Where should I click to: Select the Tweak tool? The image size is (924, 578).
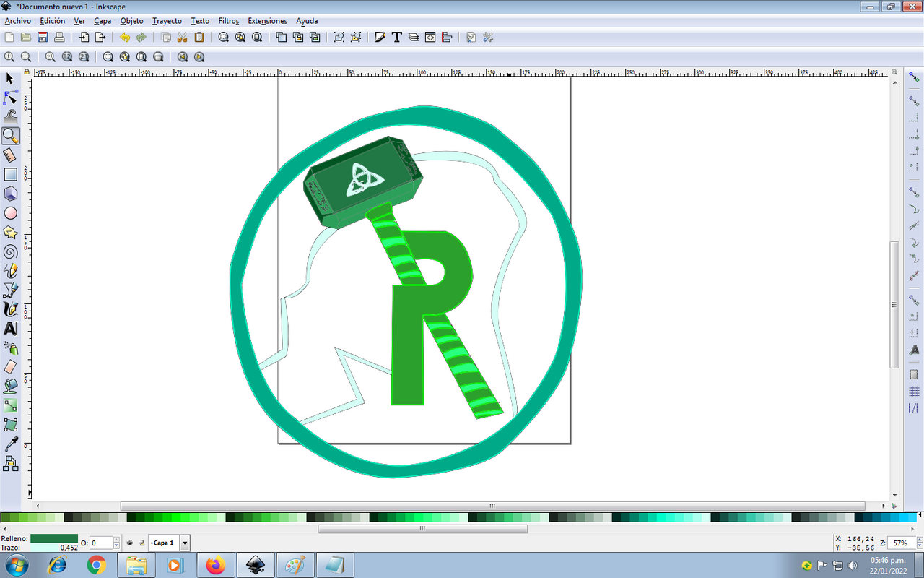pyautogui.click(x=10, y=116)
